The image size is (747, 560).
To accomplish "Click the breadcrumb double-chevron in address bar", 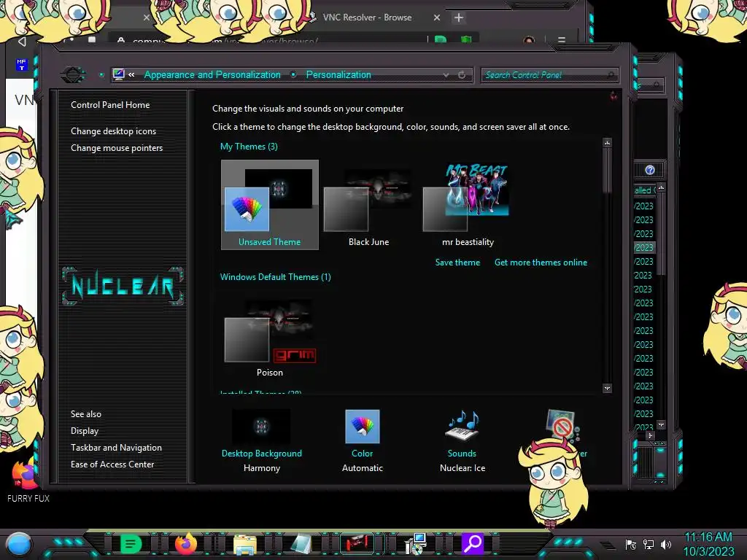I will pos(131,75).
